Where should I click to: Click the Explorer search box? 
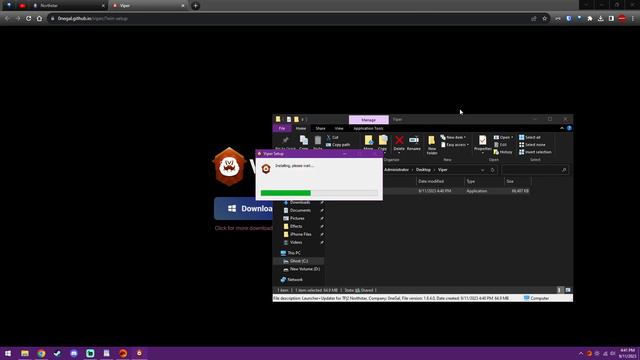point(535,170)
